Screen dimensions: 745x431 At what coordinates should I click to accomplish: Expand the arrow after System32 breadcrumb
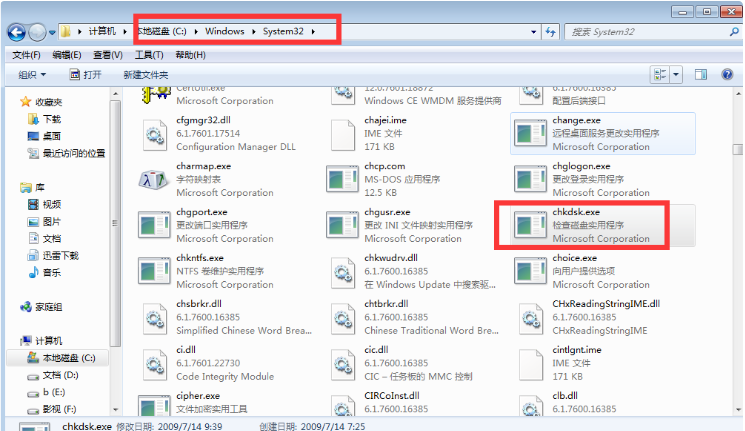[313, 32]
